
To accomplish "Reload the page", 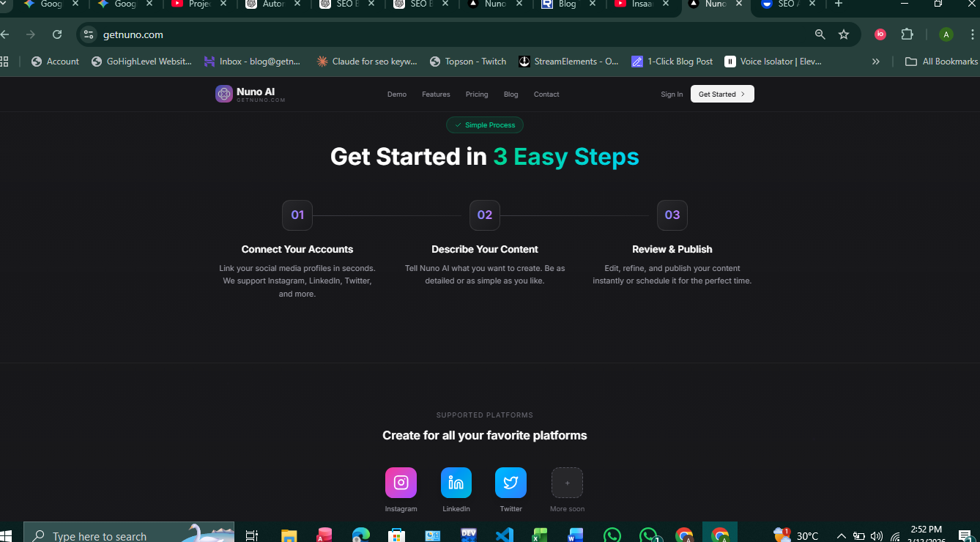I will pos(57,34).
